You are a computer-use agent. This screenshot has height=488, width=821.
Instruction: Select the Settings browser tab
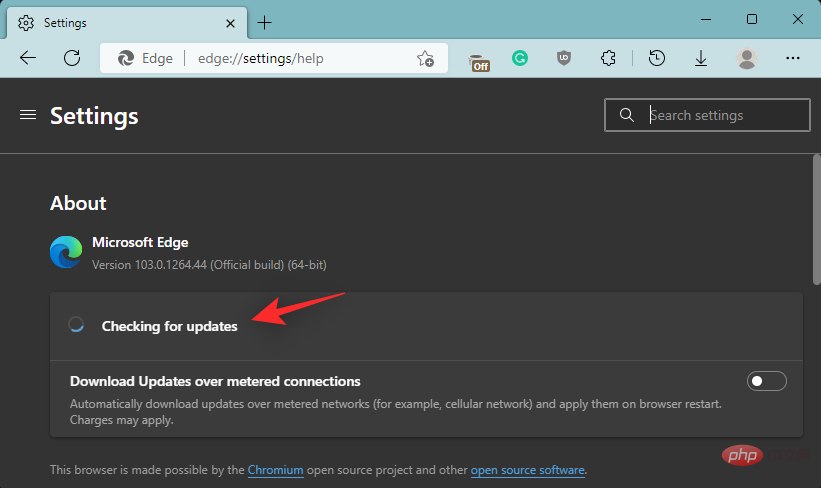pos(127,23)
